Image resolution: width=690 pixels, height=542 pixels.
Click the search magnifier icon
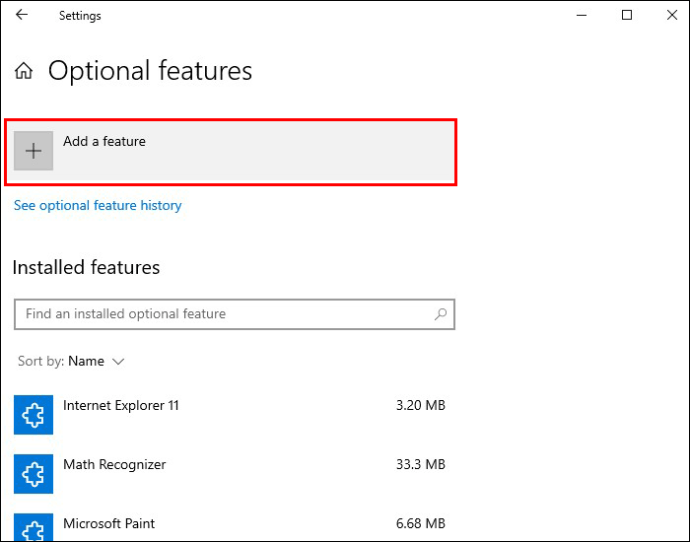440,314
